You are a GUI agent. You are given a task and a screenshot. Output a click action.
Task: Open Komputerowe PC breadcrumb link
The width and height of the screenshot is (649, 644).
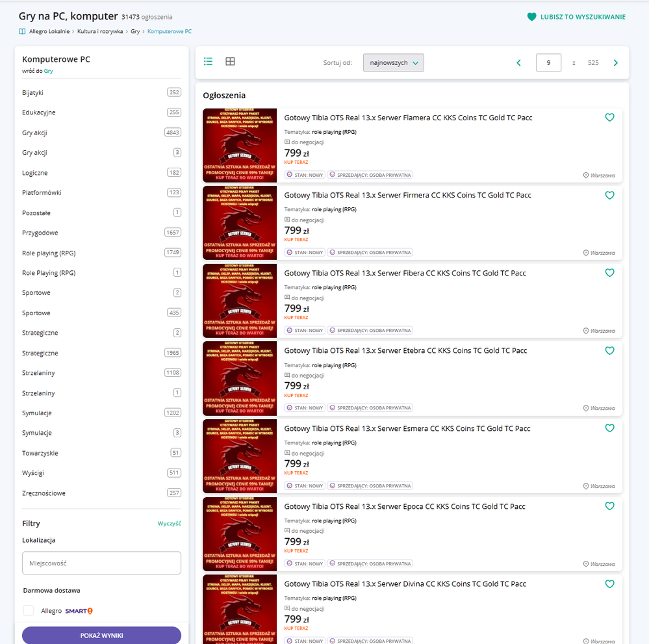[170, 31]
